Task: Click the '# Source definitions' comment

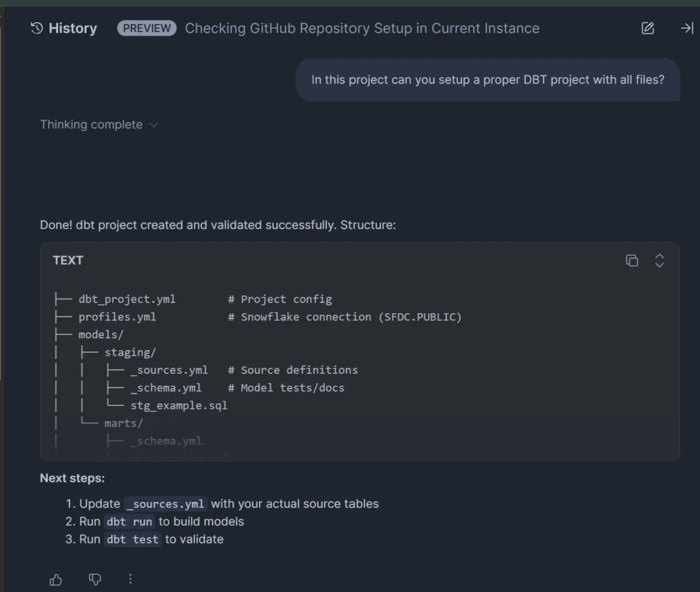Action: [x=293, y=370]
